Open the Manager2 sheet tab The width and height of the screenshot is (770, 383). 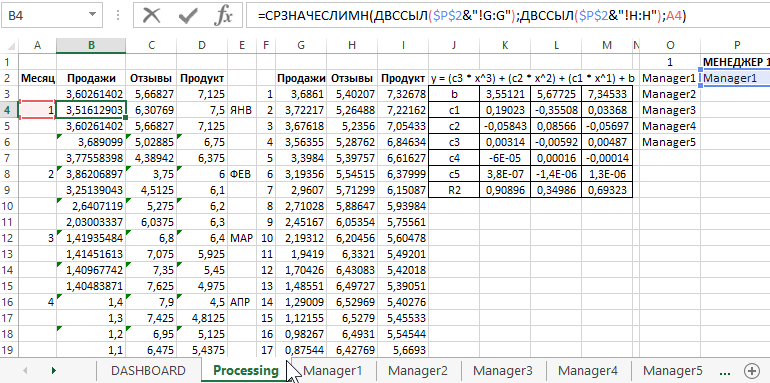click(418, 370)
